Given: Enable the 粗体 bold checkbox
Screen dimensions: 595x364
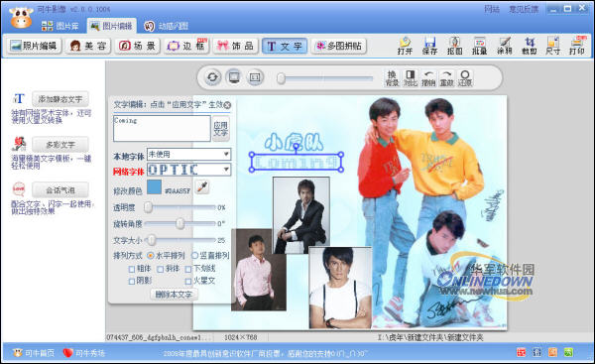Looking at the screenshot, I should pyautogui.click(x=132, y=269).
